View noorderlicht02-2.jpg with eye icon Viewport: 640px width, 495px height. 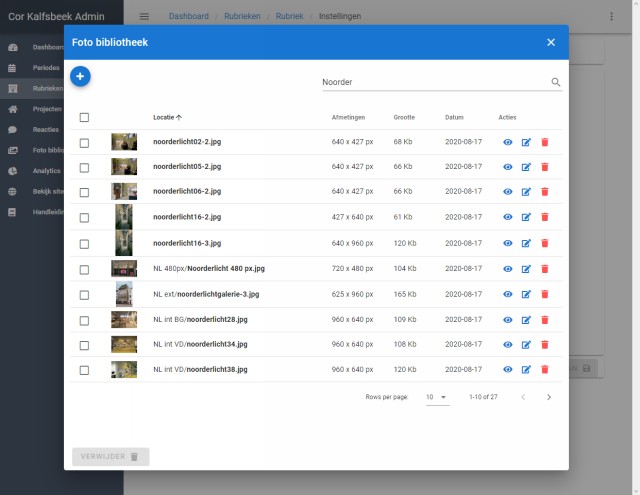507,142
